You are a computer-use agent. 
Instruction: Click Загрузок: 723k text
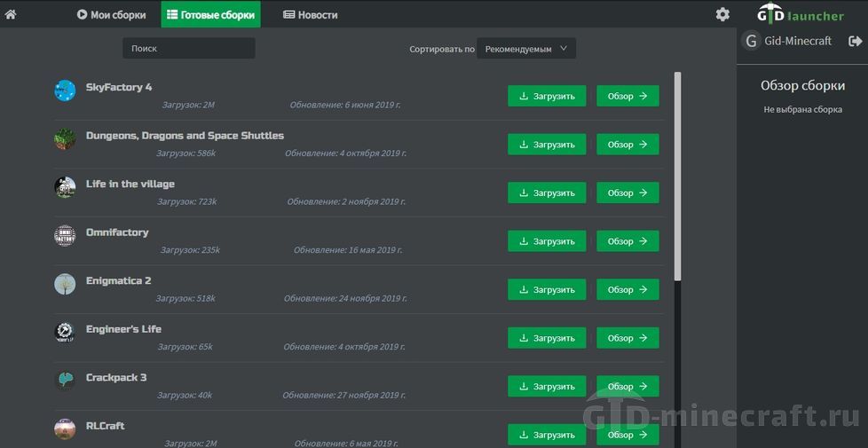(x=187, y=201)
